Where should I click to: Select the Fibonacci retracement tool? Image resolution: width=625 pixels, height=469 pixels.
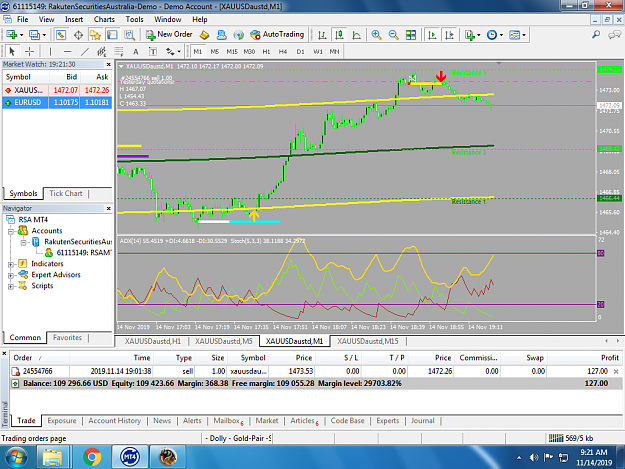[119, 51]
